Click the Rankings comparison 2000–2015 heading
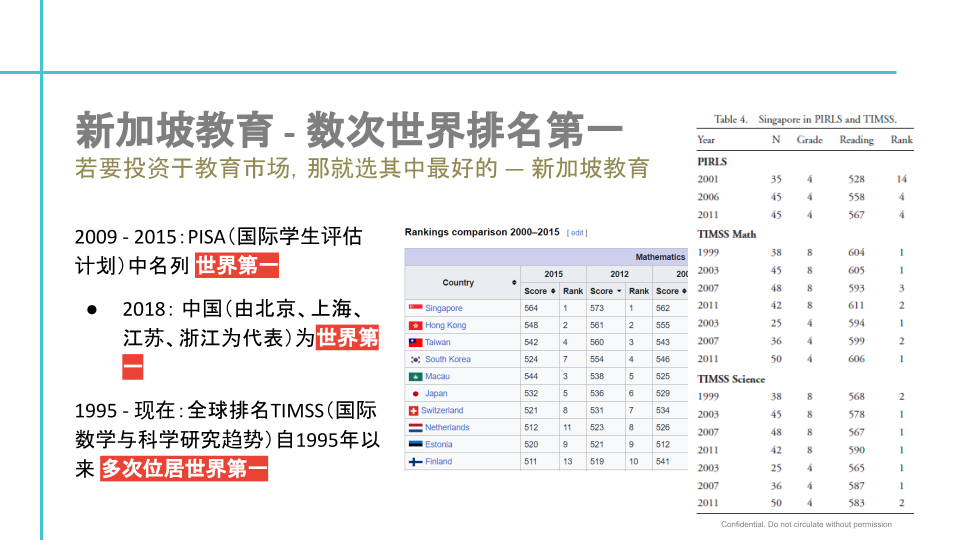The image size is (960, 540). (x=482, y=232)
